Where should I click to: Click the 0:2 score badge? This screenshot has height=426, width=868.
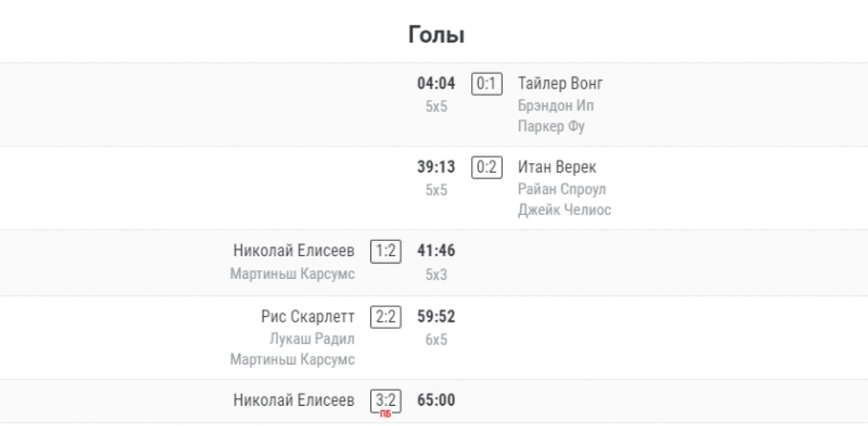point(486,168)
